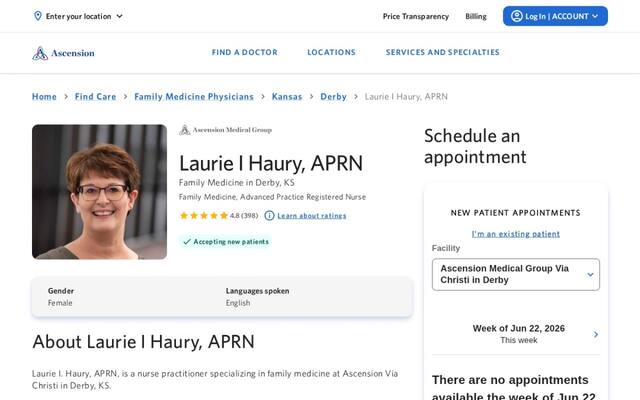
Task: Click the Laurie I Haury, APRN heading
Action: click(271, 163)
